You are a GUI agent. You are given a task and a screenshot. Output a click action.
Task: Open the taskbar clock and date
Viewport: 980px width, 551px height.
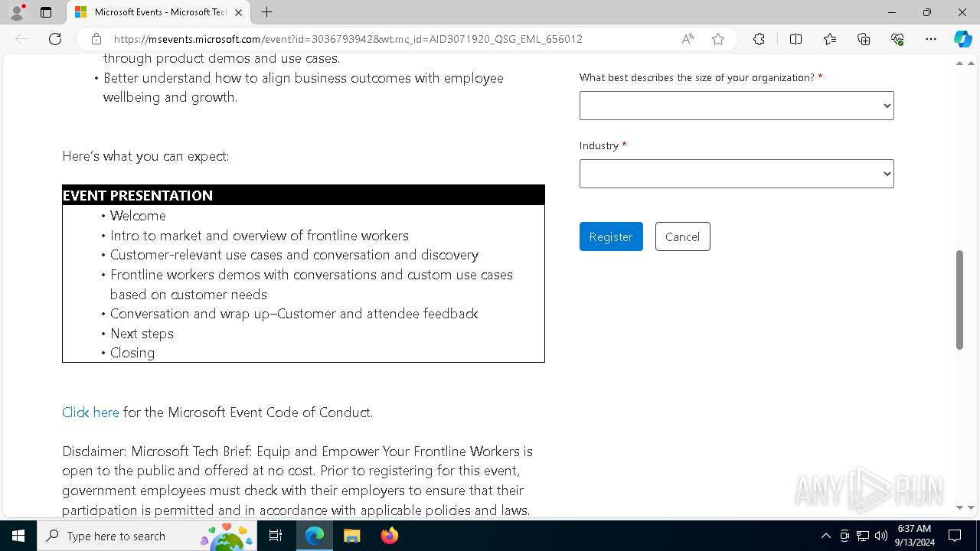pos(916,536)
